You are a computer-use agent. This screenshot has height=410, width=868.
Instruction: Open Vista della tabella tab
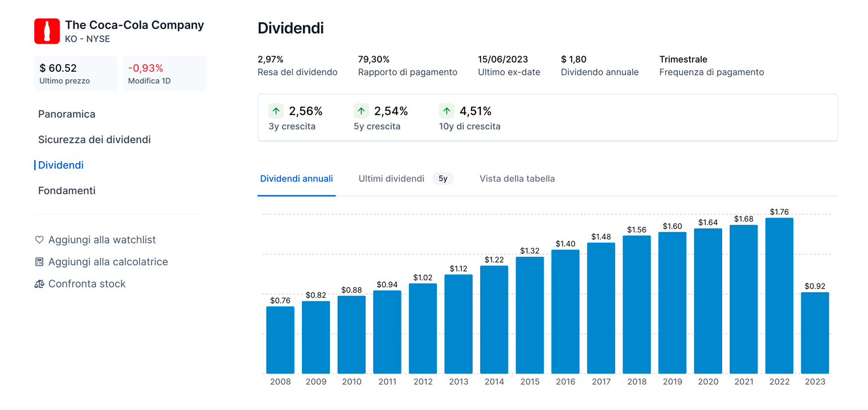point(517,179)
